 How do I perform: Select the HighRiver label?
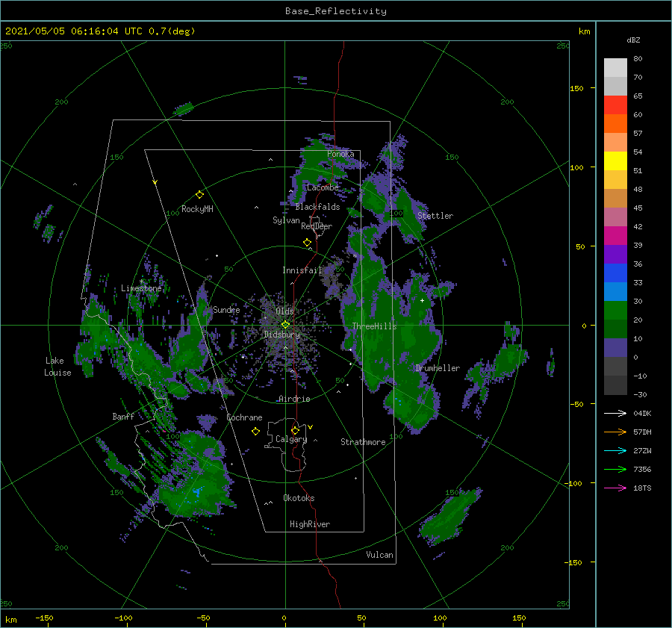pyautogui.click(x=310, y=524)
